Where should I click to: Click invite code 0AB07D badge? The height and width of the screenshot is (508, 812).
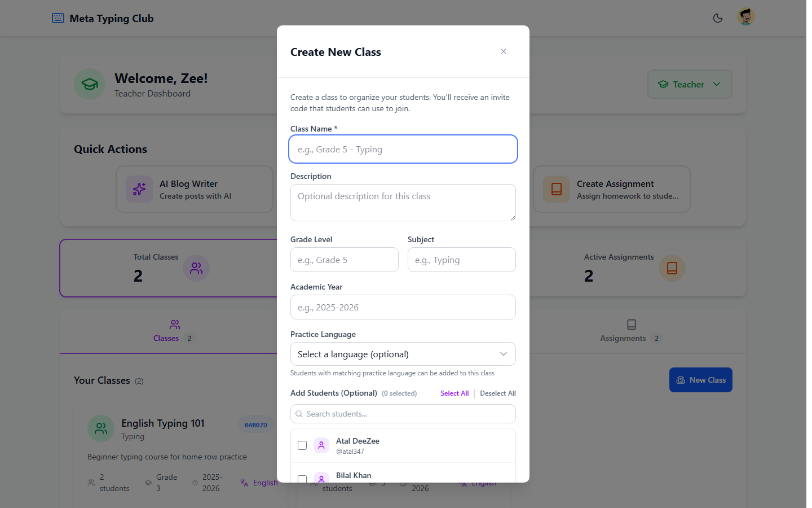point(256,425)
